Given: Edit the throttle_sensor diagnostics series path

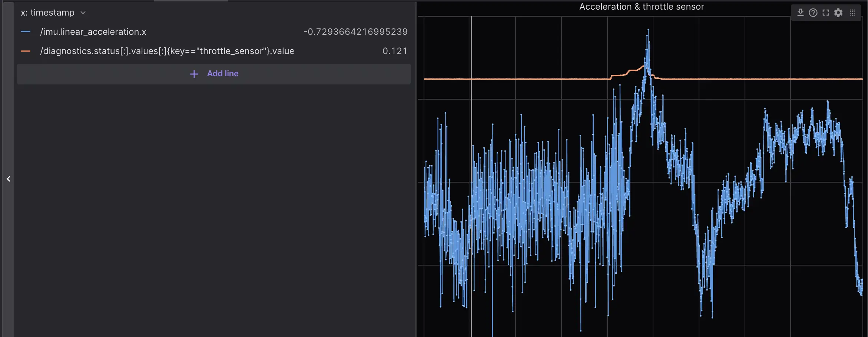Looking at the screenshot, I should [167, 51].
